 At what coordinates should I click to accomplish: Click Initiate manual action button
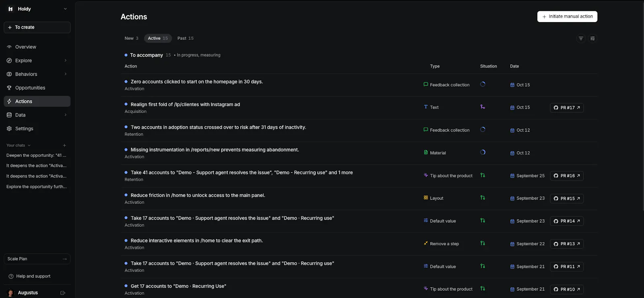point(567,16)
